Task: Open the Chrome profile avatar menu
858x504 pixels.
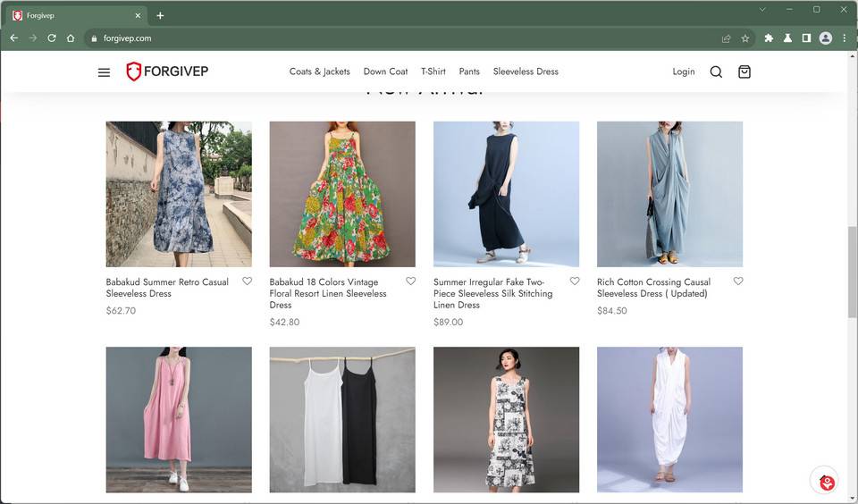Action: (825, 38)
